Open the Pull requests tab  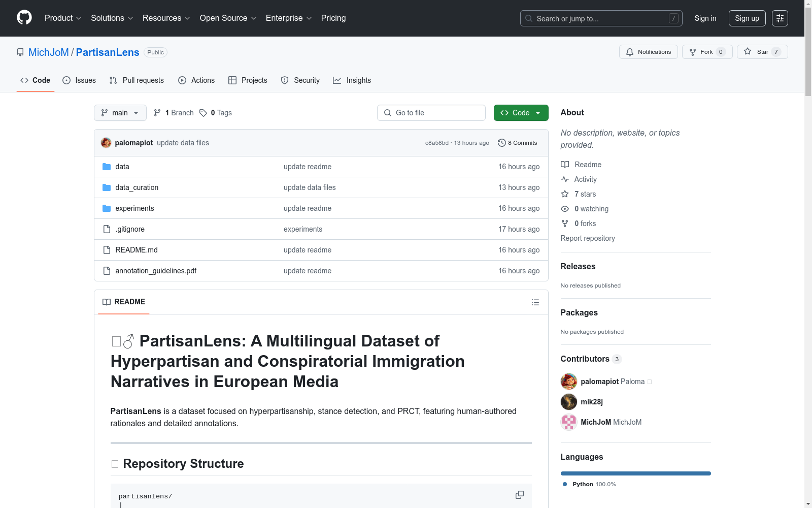pyautogui.click(x=137, y=80)
